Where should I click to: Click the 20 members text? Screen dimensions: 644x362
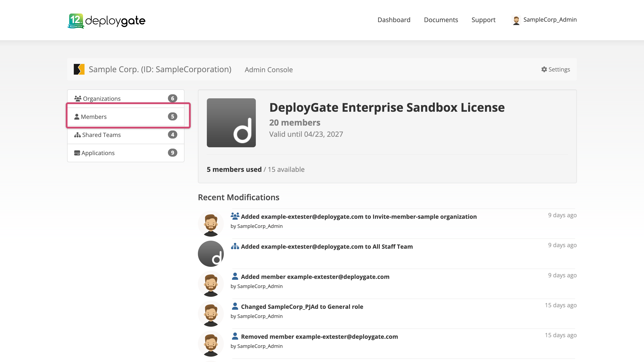(294, 122)
